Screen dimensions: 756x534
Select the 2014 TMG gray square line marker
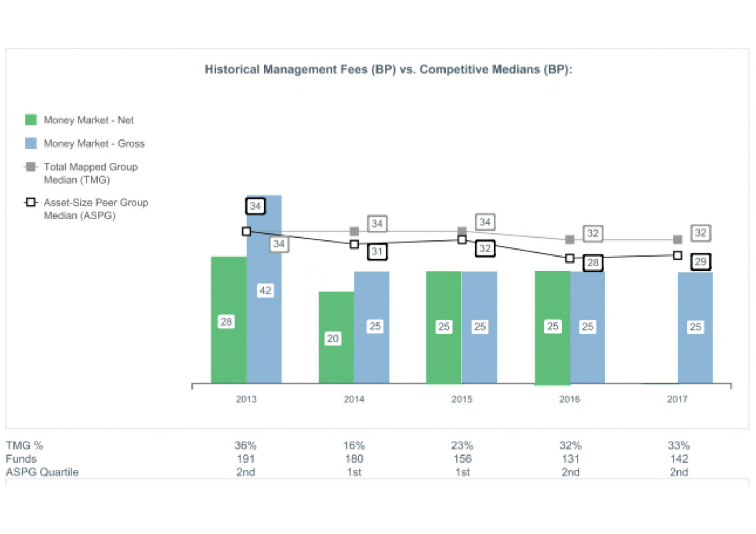point(354,231)
